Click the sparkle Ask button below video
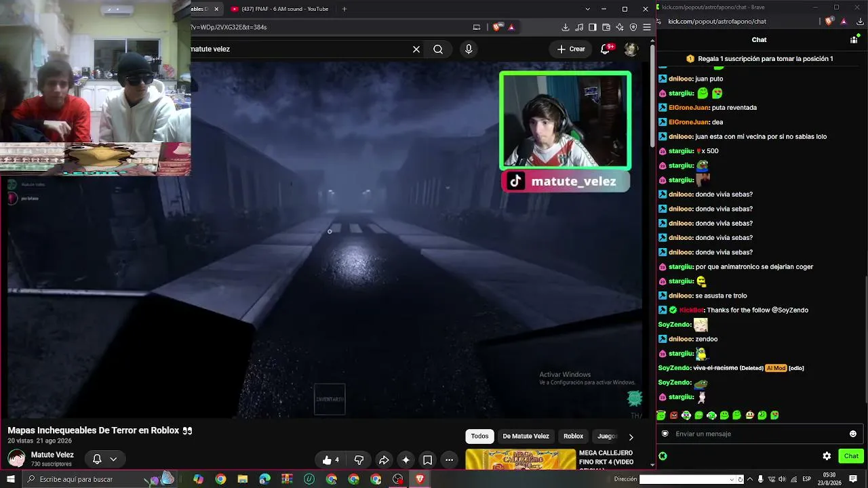Screen dimensions: 868x488 pyautogui.click(x=406, y=460)
